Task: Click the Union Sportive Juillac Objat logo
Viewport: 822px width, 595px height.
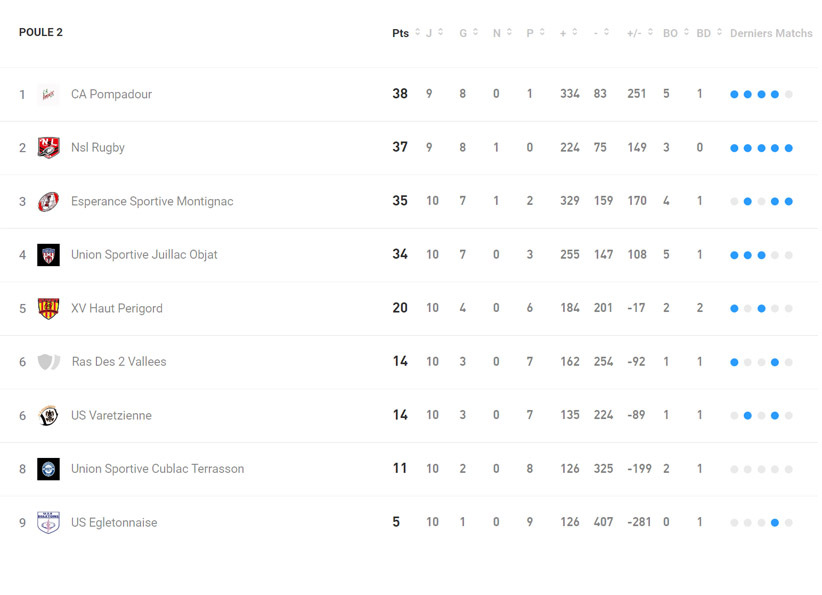Action: [48, 255]
